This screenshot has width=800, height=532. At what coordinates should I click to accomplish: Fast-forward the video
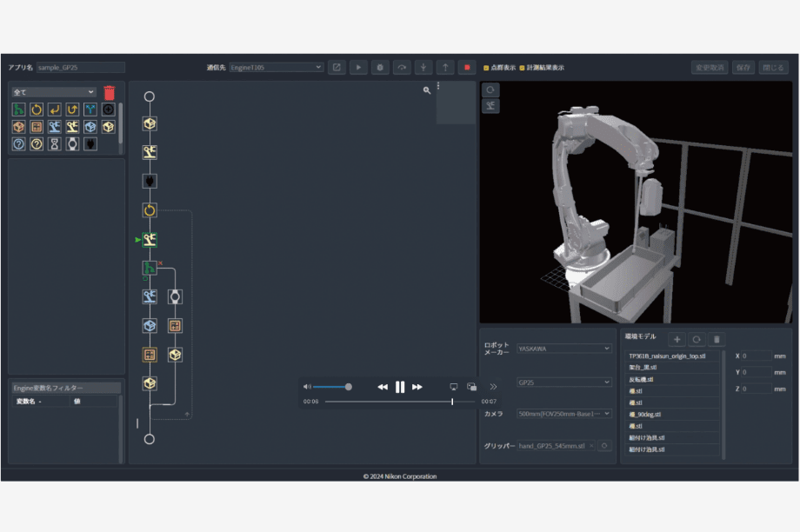pyautogui.click(x=417, y=387)
